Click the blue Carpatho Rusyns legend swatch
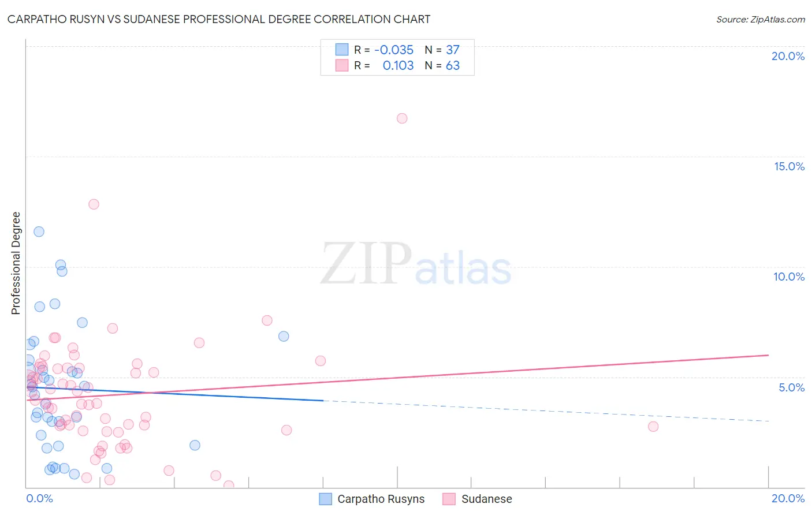 click(x=326, y=499)
